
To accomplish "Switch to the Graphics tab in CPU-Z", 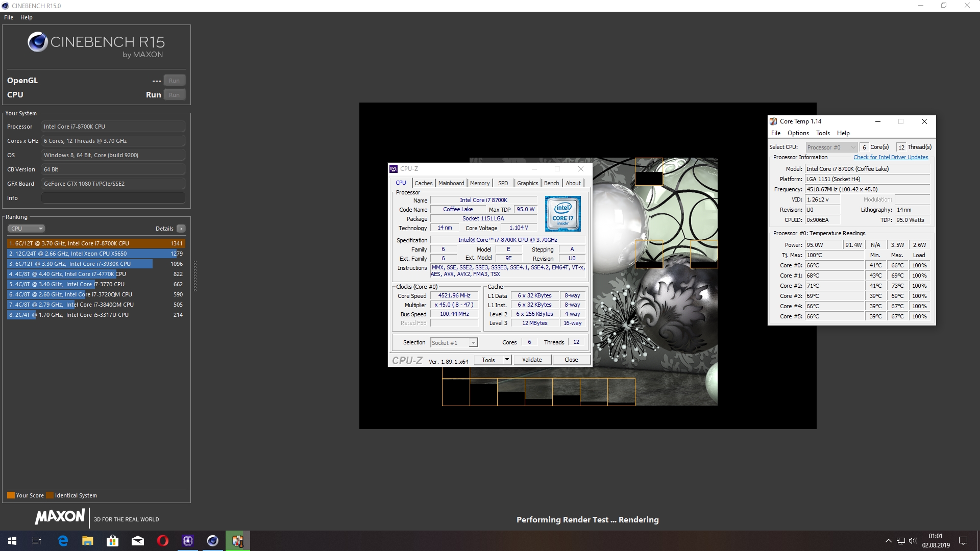I will [527, 183].
